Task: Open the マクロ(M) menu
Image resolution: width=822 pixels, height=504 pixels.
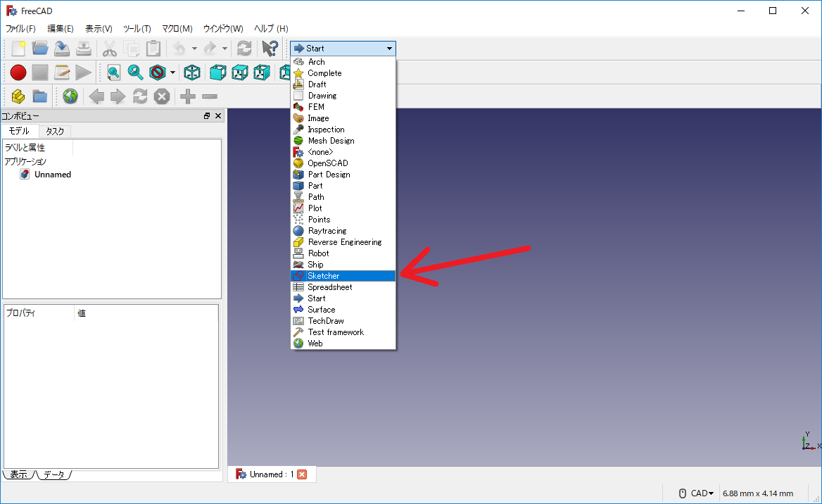Action: pos(177,28)
